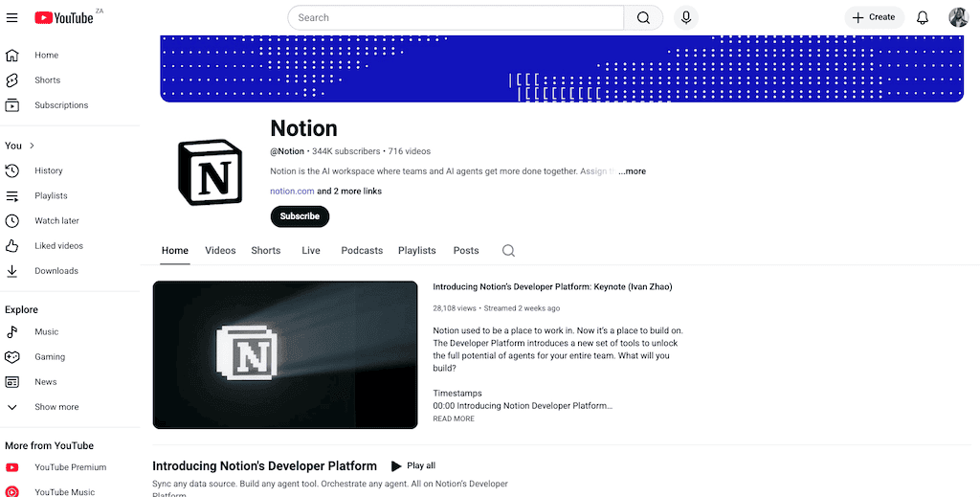Switch to the Videos tab
The image size is (980, 497).
coord(221,251)
